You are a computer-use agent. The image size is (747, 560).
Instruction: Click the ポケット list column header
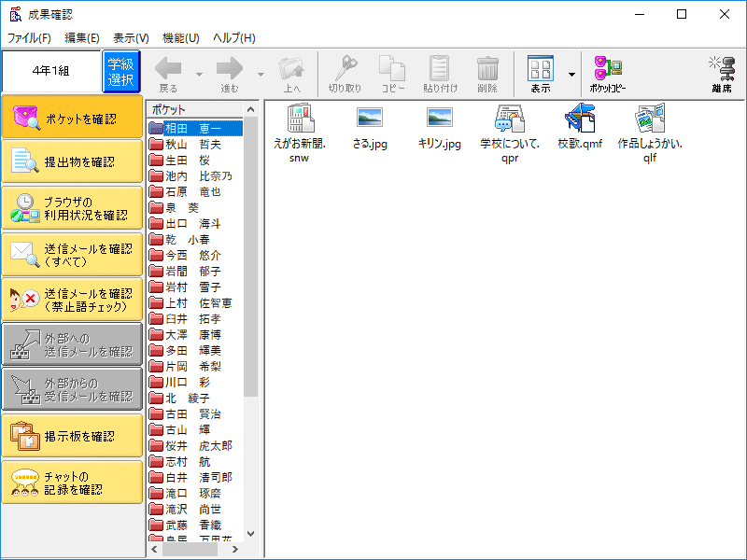195,109
